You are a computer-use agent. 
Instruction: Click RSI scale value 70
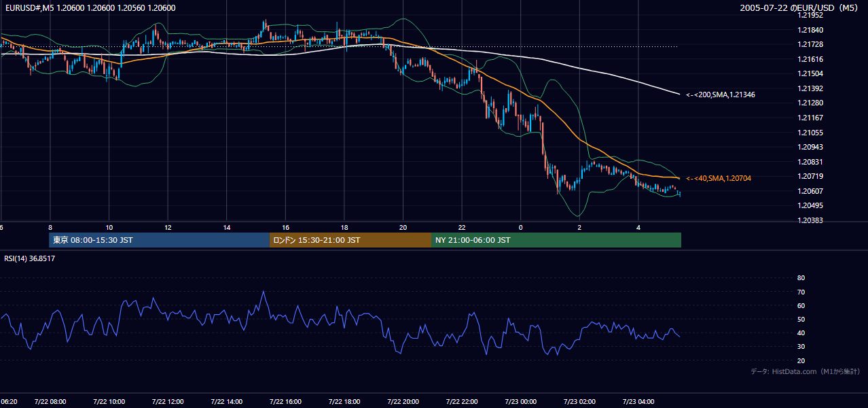point(801,292)
